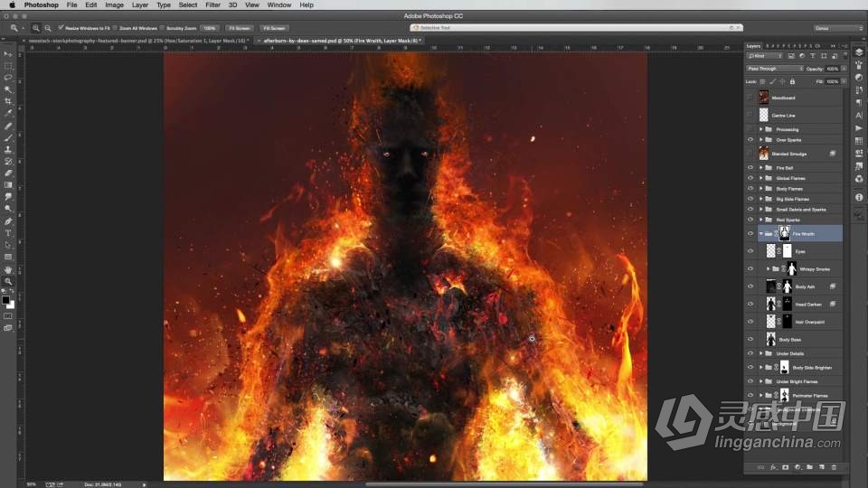Select the Horizontal Type tool

pyautogui.click(x=8, y=233)
